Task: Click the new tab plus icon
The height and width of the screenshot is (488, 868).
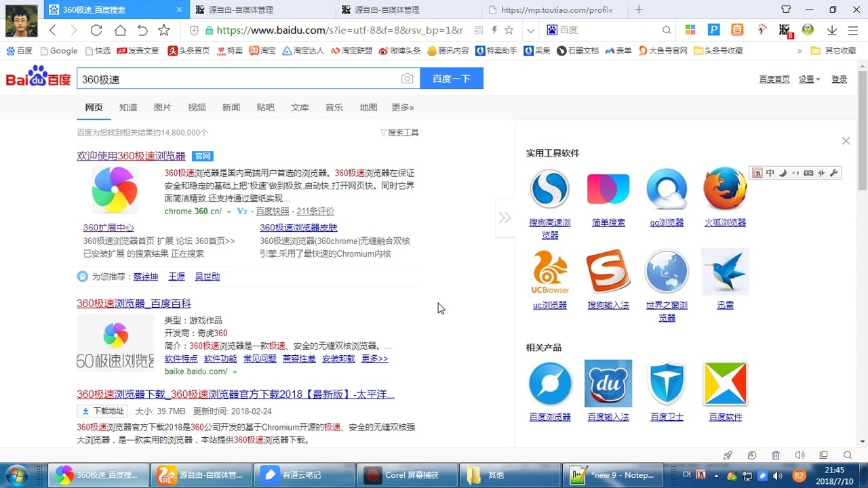Action: click(x=639, y=9)
